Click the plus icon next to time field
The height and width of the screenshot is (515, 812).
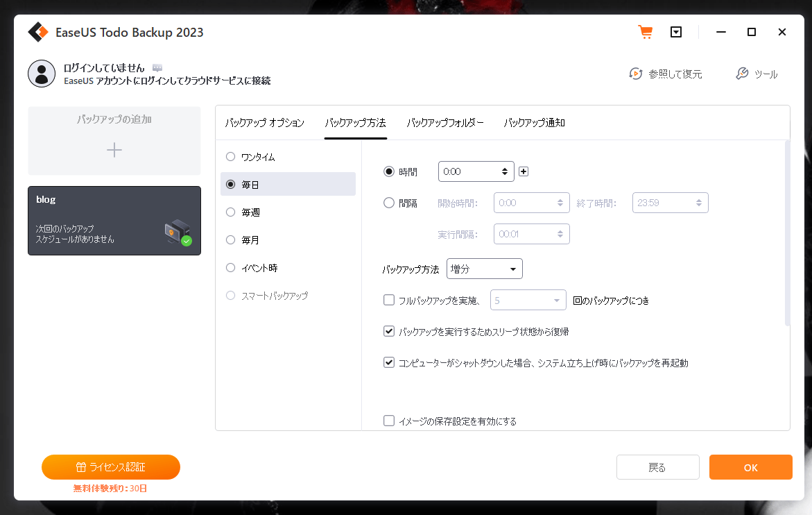tap(524, 171)
